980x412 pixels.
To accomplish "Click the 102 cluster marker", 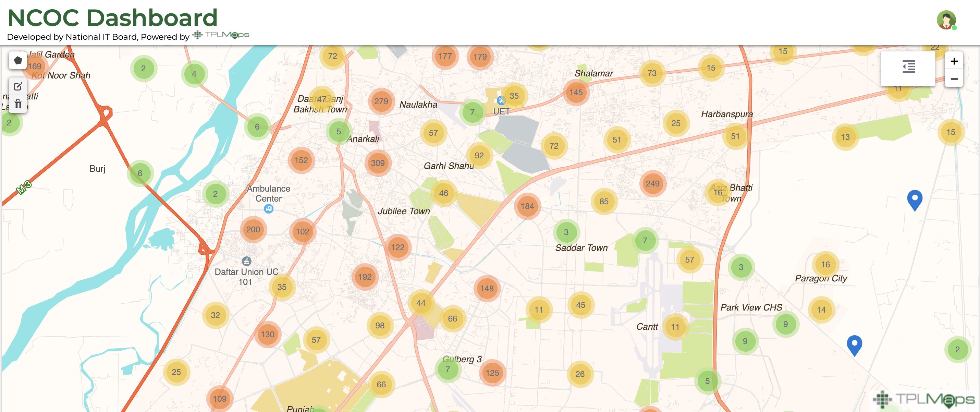I will pos(303,231).
